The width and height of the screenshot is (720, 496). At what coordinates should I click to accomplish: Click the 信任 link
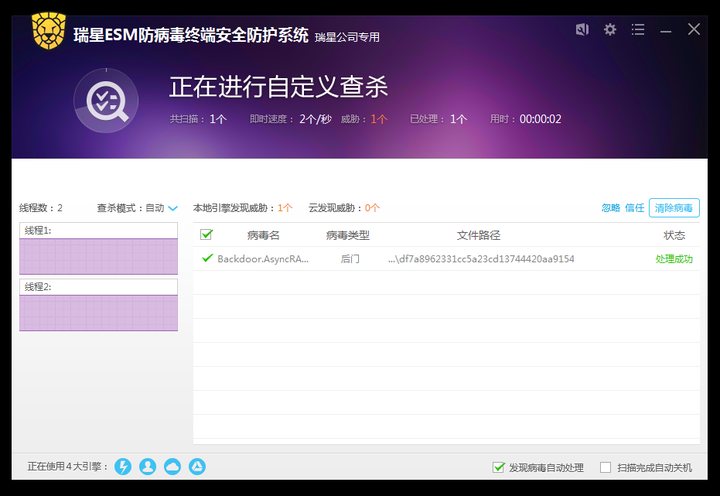(x=635, y=208)
